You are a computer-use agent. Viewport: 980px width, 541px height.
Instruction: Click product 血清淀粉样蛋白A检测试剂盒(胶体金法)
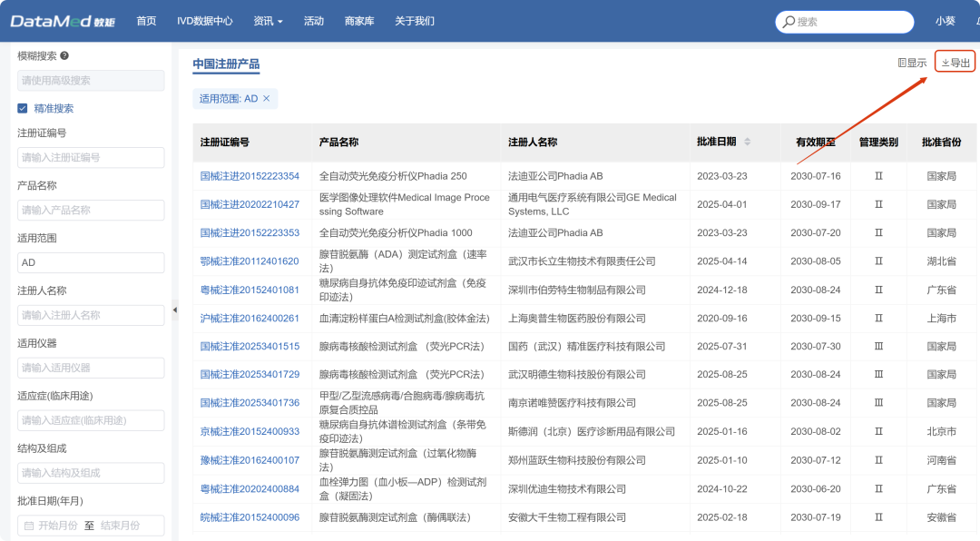405,319
